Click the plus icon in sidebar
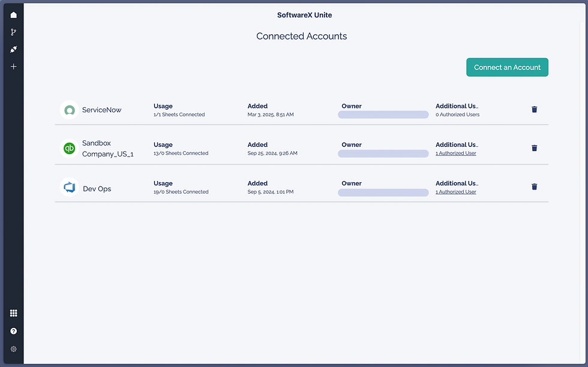The width and height of the screenshot is (588, 367). pos(13,67)
